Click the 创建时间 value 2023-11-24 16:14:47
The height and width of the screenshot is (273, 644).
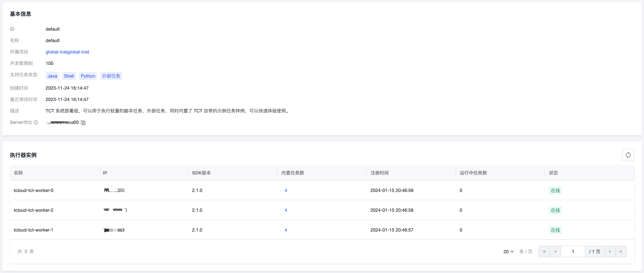click(67, 88)
